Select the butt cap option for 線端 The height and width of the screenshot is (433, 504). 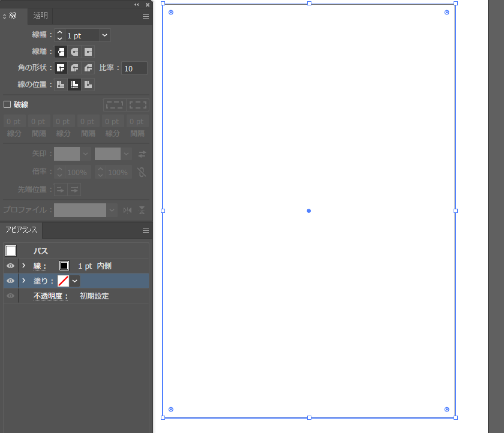click(x=61, y=52)
